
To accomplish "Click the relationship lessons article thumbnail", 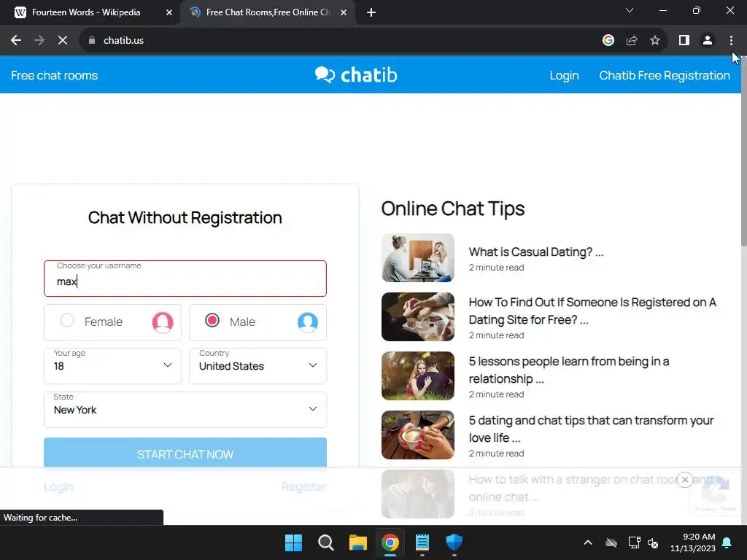I will coord(418,376).
